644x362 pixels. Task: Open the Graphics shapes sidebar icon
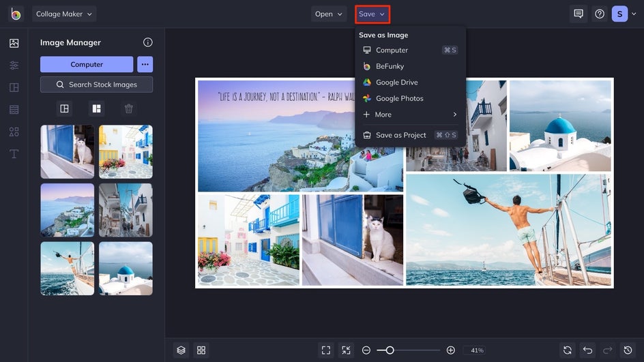coord(14,132)
